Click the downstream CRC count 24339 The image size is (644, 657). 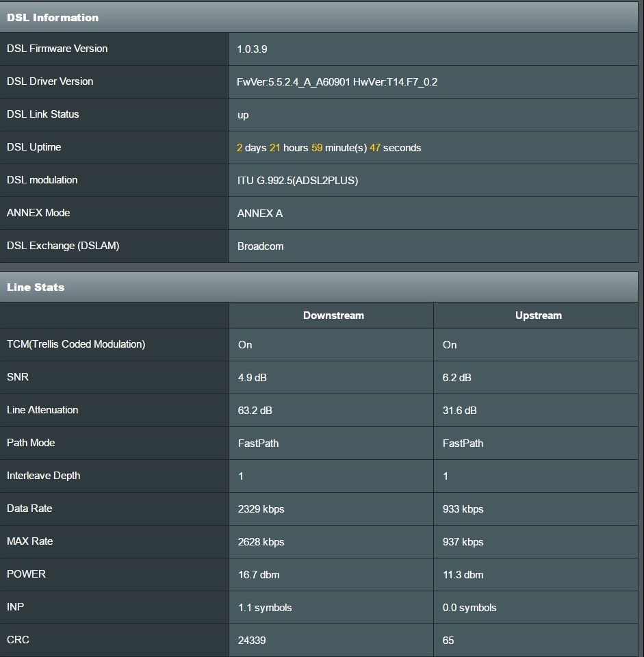tap(252, 641)
